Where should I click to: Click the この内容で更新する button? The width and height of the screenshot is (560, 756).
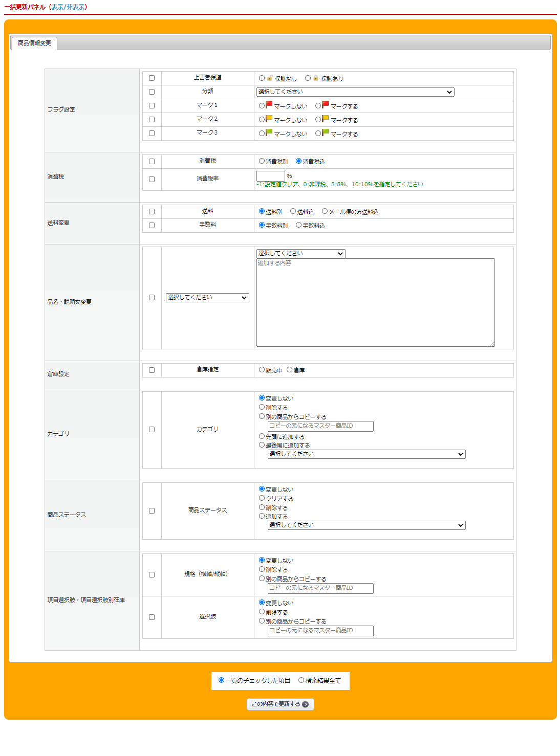281,704
